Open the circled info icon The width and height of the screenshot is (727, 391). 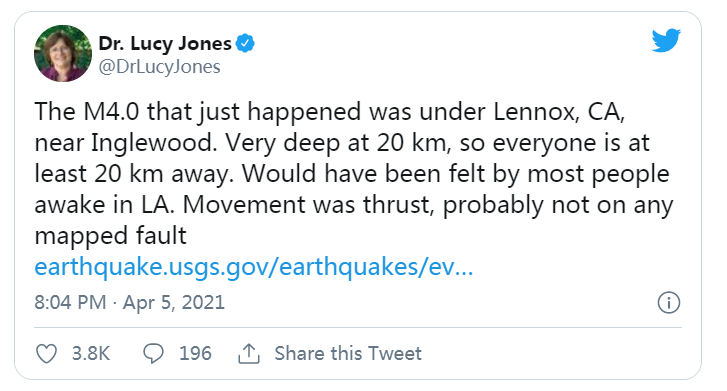(669, 302)
